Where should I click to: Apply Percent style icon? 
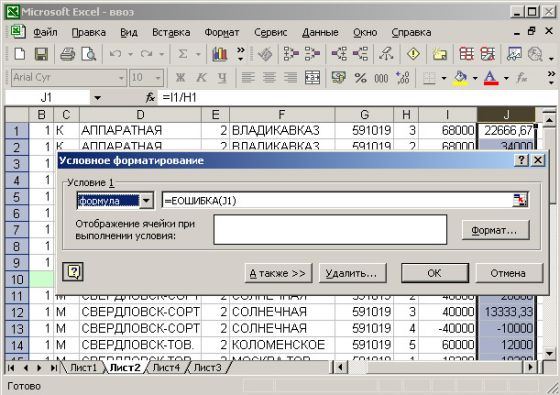360,78
